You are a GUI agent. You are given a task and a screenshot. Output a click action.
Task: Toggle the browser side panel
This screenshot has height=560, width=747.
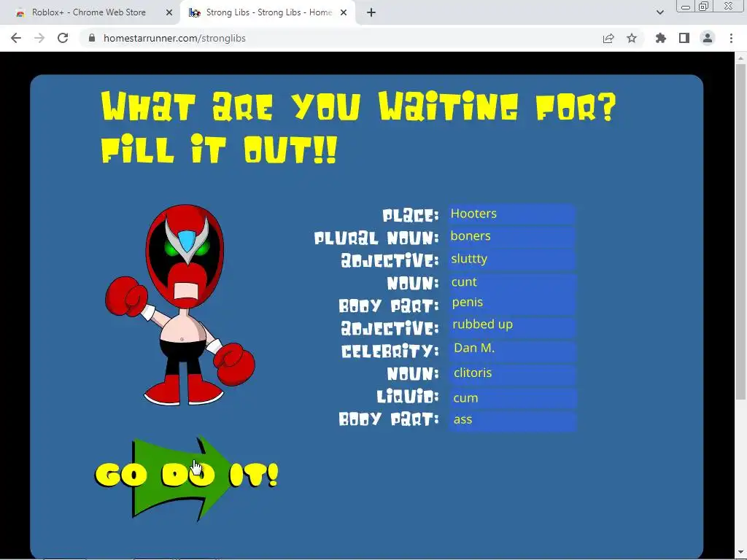684,38
